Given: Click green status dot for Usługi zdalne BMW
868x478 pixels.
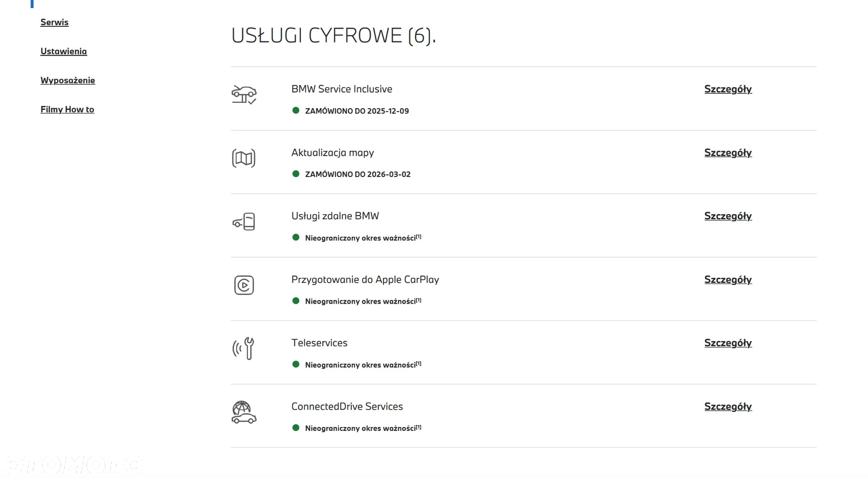Looking at the screenshot, I should point(296,238).
